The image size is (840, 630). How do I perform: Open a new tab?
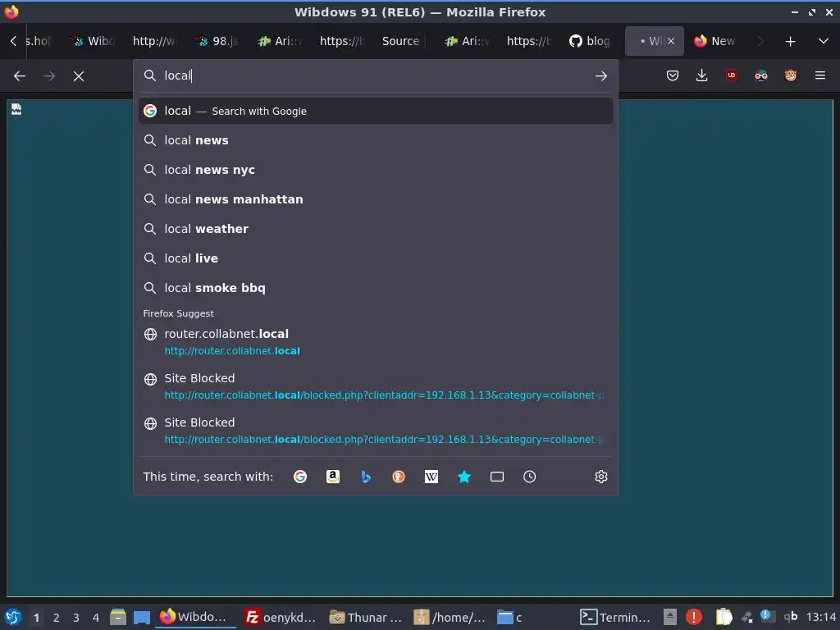pyautogui.click(x=790, y=41)
